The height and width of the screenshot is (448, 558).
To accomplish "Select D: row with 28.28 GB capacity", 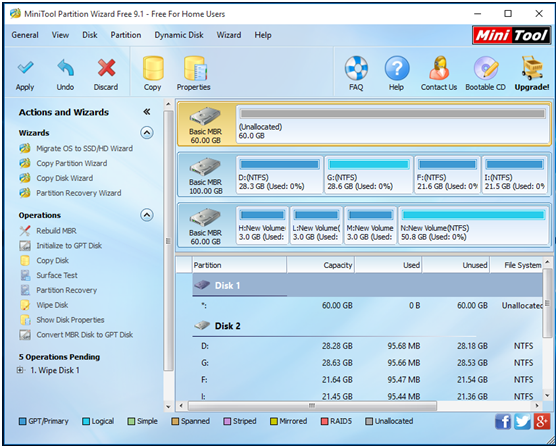I will pyautogui.click(x=367, y=346).
